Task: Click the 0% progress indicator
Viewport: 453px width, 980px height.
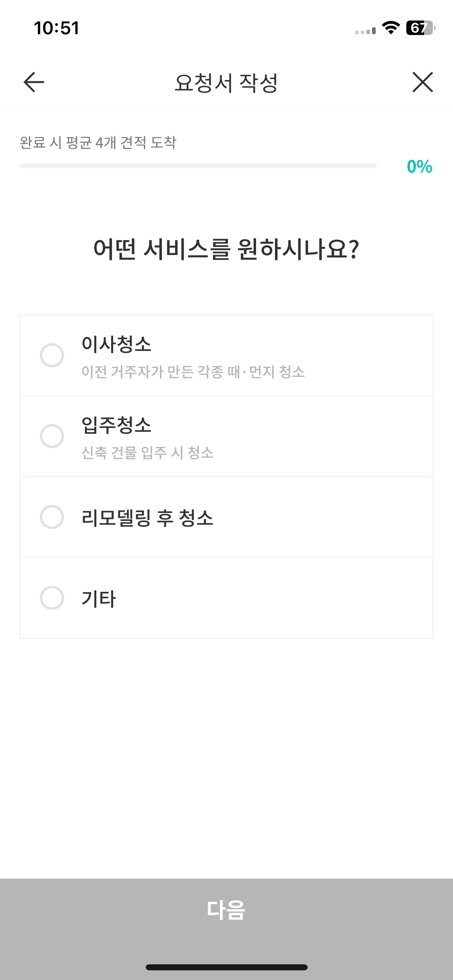Action: [420, 167]
